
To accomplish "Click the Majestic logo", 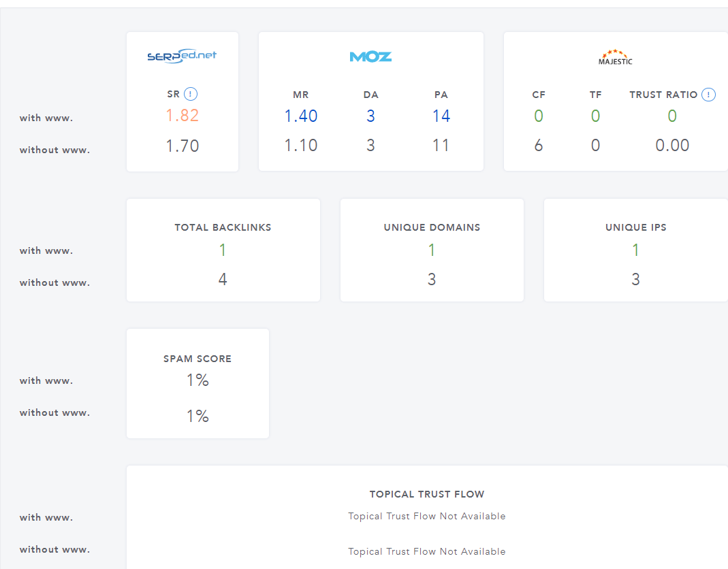I will (x=616, y=57).
